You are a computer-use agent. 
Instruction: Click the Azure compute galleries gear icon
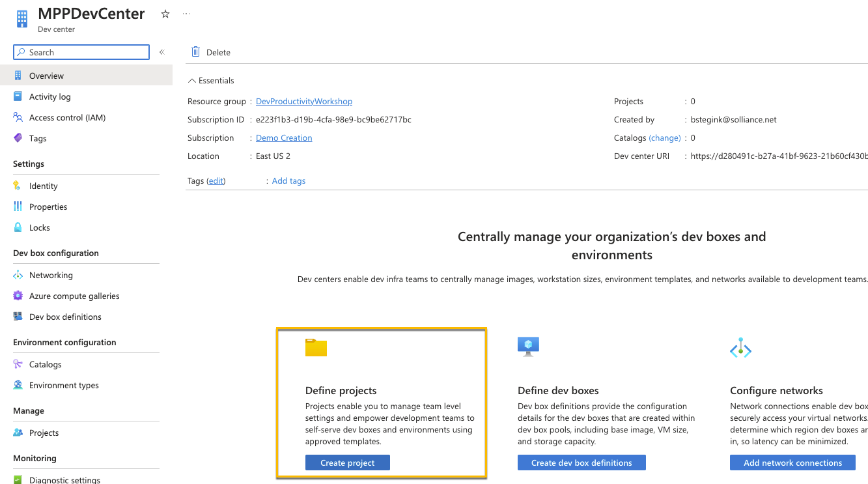tap(18, 296)
